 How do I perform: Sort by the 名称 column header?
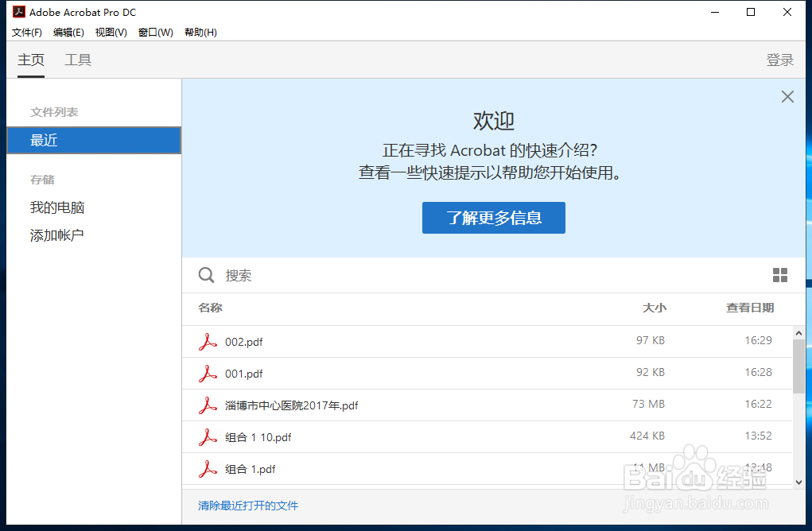pyautogui.click(x=210, y=308)
